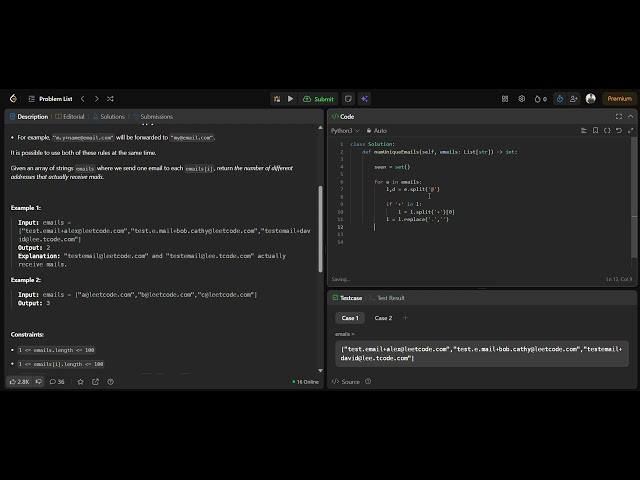The height and width of the screenshot is (480, 640).
Task: Click the 16 Online indicator
Action: coord(305,382)
